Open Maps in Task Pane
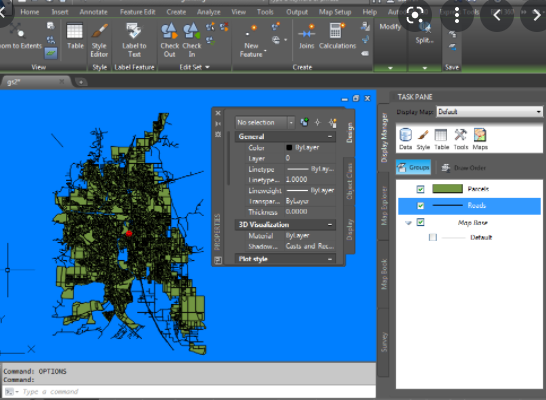 (480, 139)
